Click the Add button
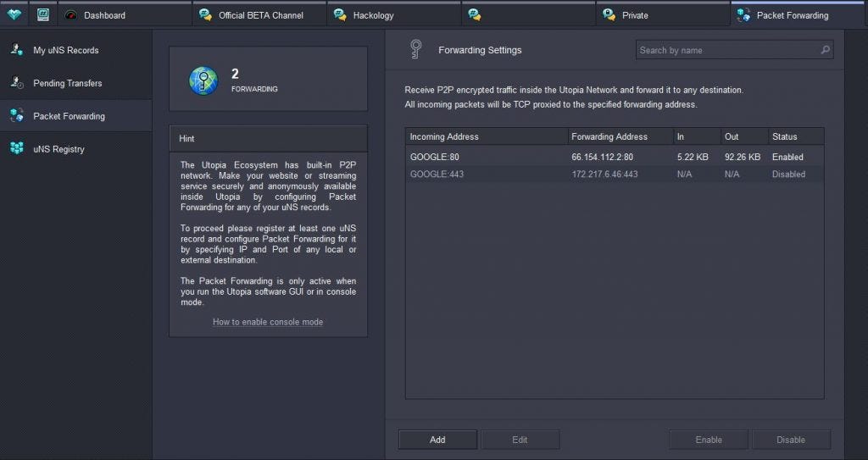Viewport: 868px width, 460px height. pyautogui.click(x=437, y=440)
